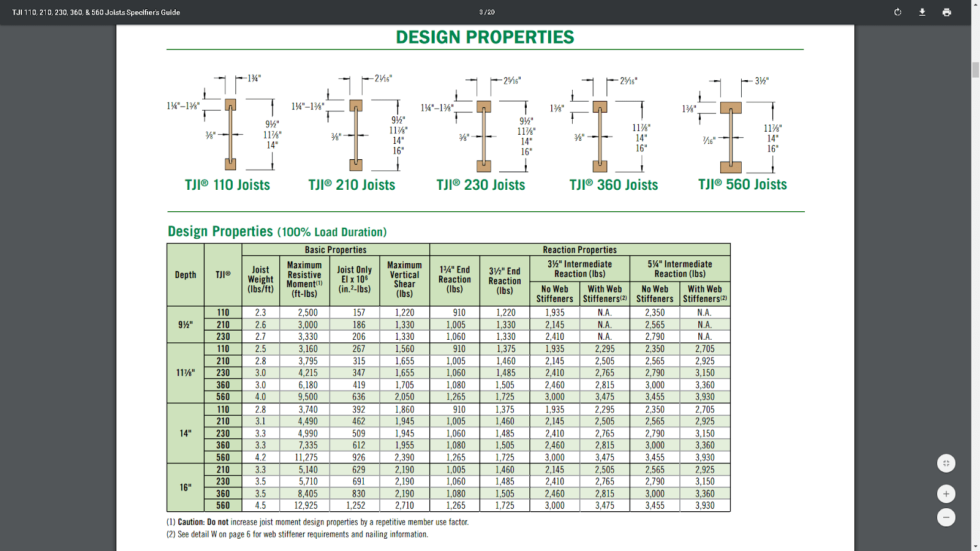Click the 16" depth row label
The height and width of the screenshot is (551, 980).
coord(186,487)
